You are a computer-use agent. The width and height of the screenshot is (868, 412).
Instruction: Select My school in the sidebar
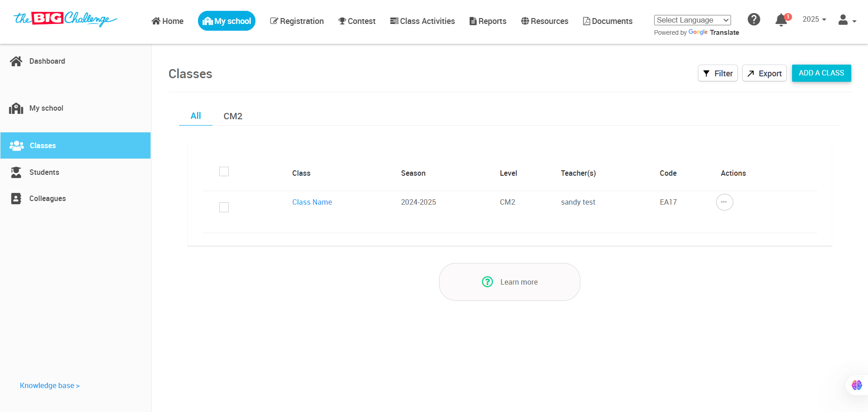coord(75,108)
